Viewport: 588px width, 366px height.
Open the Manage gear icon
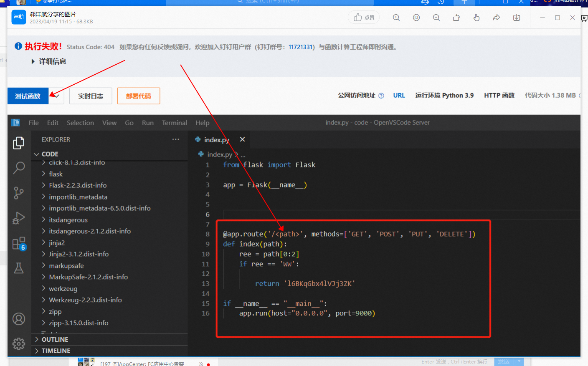click(x=19, y=344)
